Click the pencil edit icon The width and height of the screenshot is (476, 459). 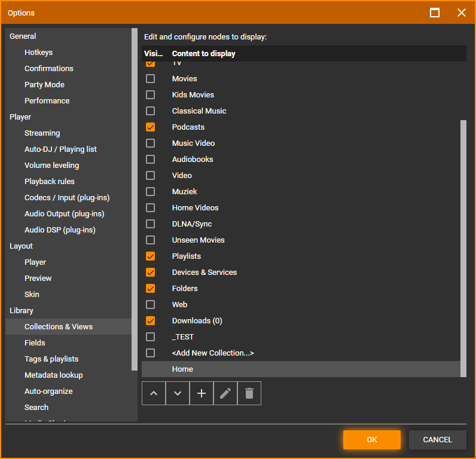(225, 393)
